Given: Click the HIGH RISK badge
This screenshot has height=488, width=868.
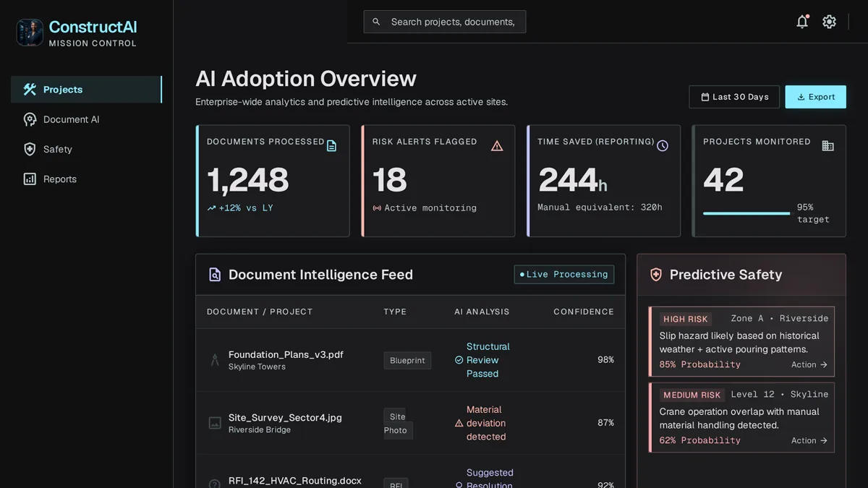Looking at the screenshot, I should click(x=686, y=319).
